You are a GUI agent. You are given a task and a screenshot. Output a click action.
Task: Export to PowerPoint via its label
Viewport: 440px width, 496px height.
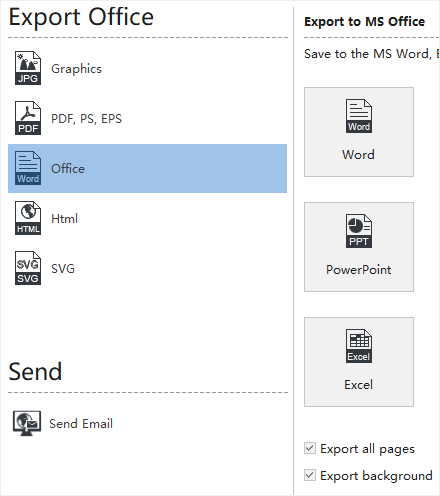(359, 270)
